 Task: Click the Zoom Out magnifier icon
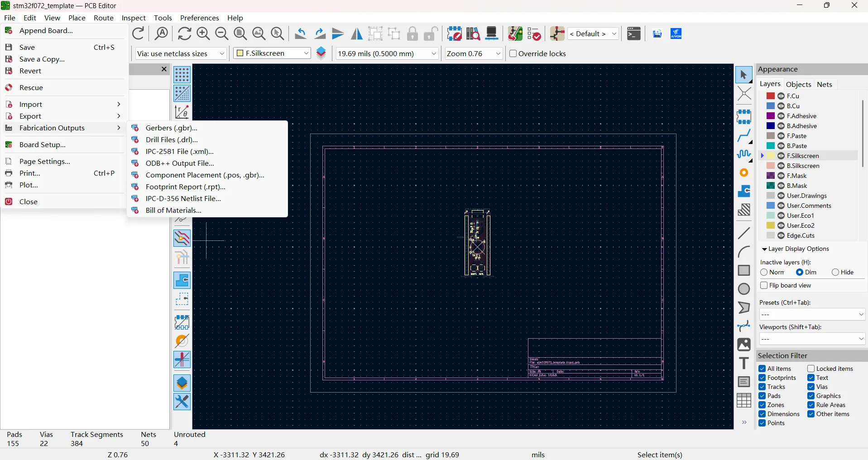tap(222, 34)
